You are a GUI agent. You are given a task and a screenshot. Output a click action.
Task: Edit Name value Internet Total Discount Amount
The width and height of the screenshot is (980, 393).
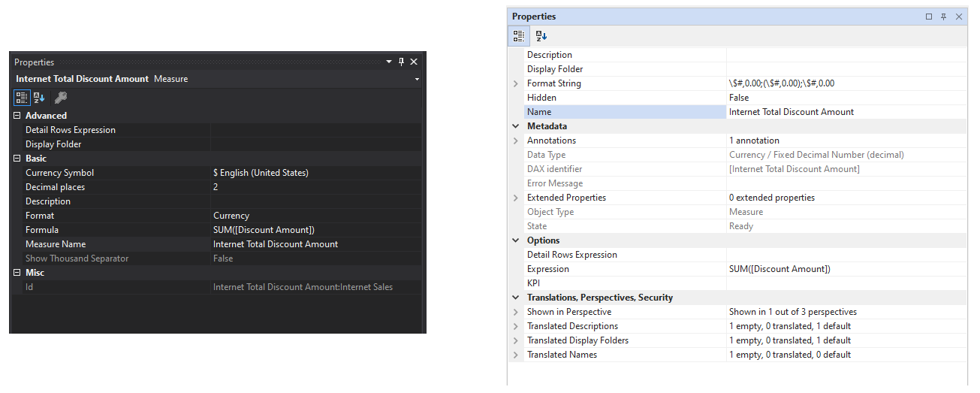click(846, 112)
